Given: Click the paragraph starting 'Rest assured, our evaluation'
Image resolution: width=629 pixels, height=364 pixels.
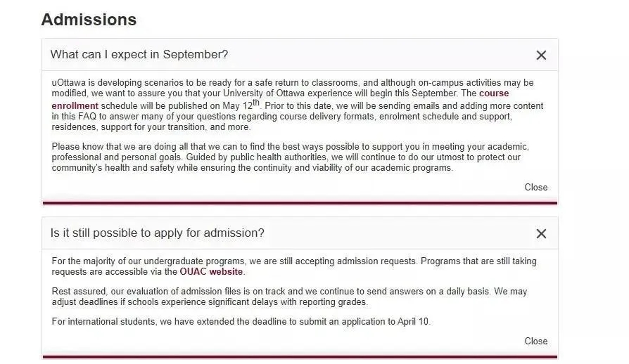Looking at the screenshot, I should pos(281,297).
